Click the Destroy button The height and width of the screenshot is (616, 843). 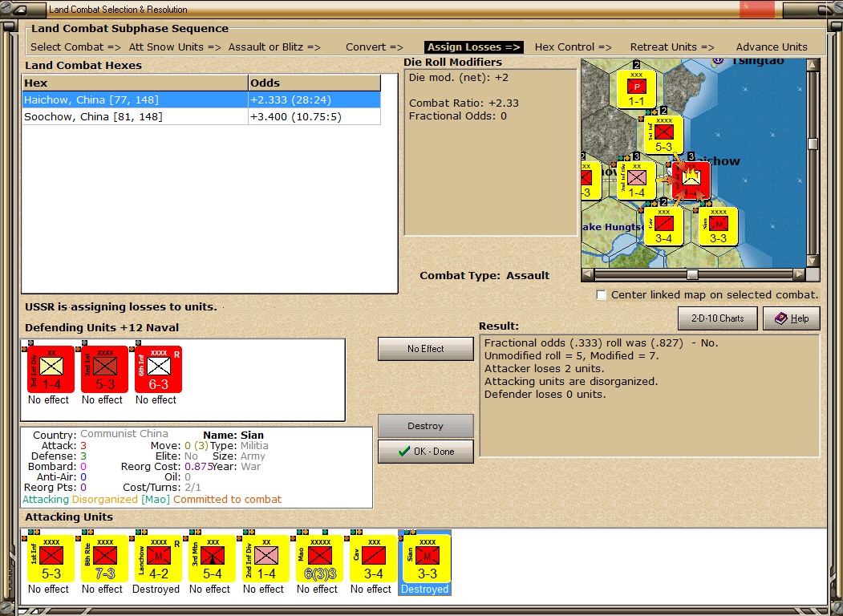pos(425,426)
